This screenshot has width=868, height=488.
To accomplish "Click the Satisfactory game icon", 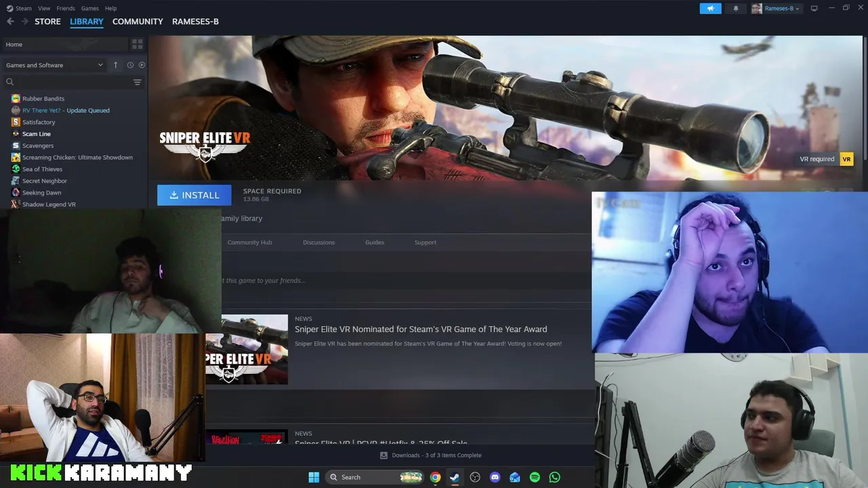I will coord(16,122).
